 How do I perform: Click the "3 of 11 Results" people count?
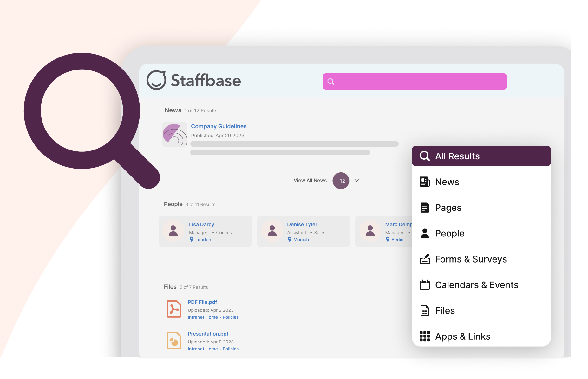(x=200, y=204)
